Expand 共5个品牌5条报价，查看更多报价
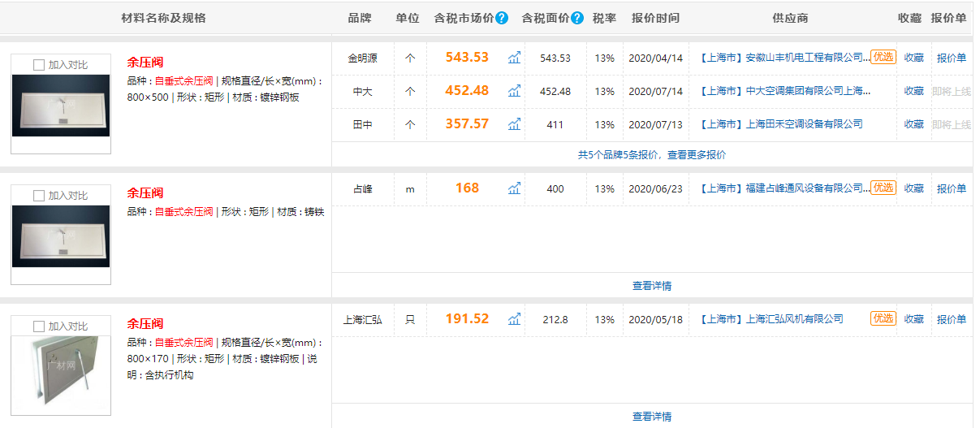This screenshot has width=980, height=428. click(x=652, y=154)
